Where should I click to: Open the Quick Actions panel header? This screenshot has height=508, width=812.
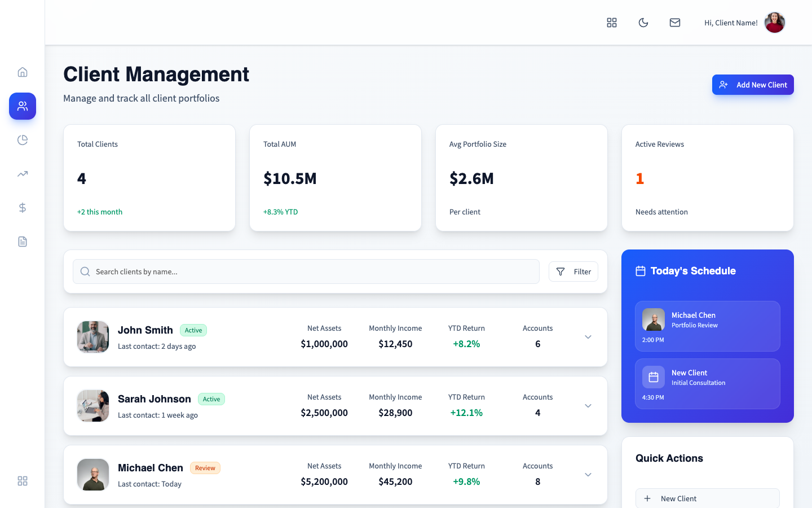tap(669, 458)
